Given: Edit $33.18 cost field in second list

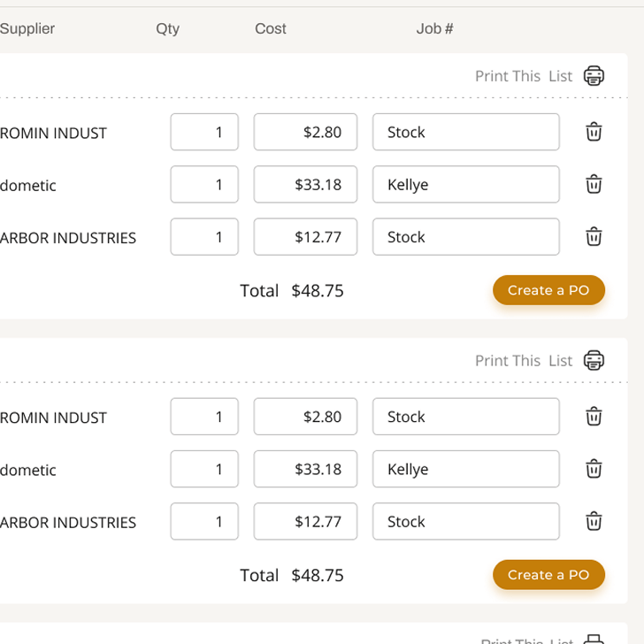Looking at the screenshot, I should (x=305, y=469).
